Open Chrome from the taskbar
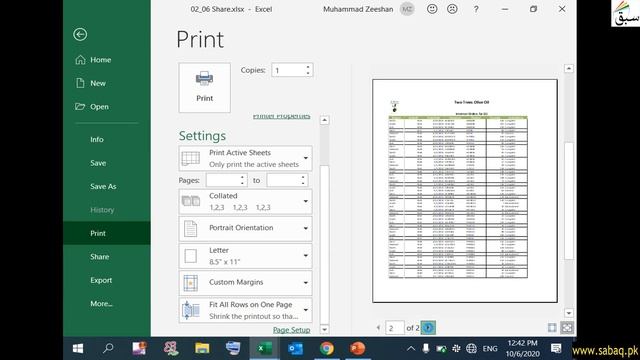Viewport: 640px width, 360px height. pos(327,348)
